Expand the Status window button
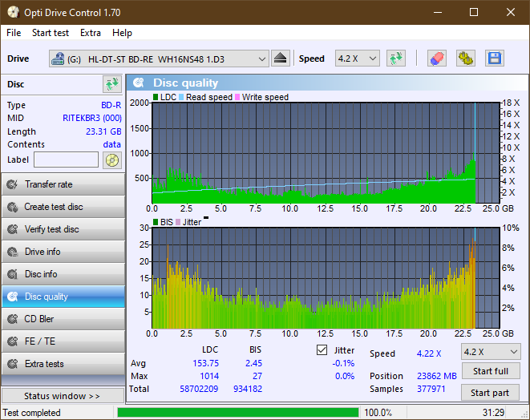The image size is (530, 420). point(63,396)
